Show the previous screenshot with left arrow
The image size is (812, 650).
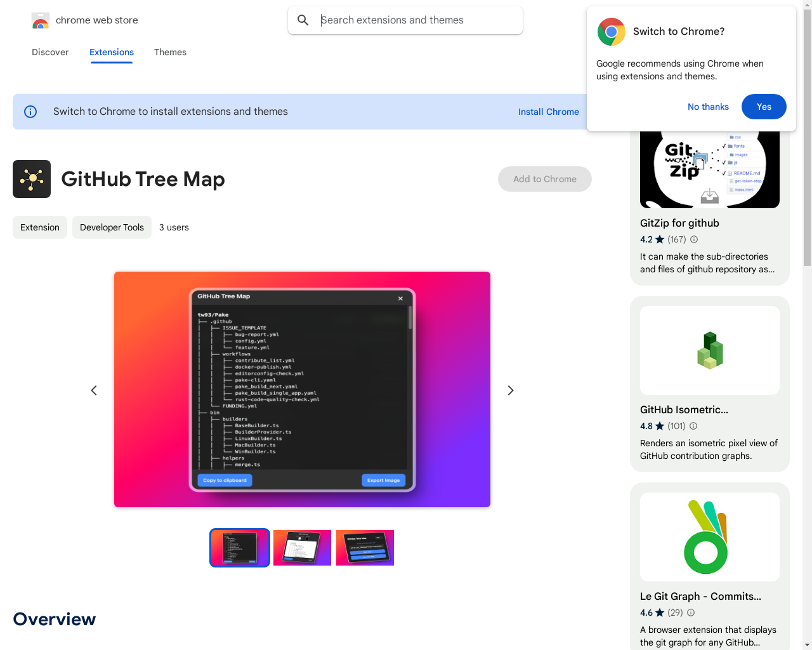tap(94, 390)
